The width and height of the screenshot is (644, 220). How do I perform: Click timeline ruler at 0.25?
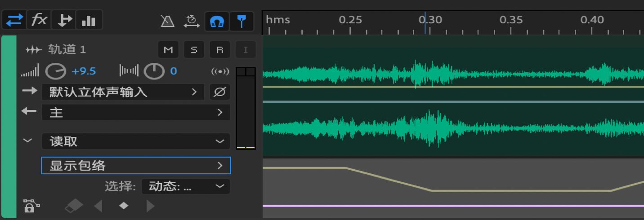(350, 20)
